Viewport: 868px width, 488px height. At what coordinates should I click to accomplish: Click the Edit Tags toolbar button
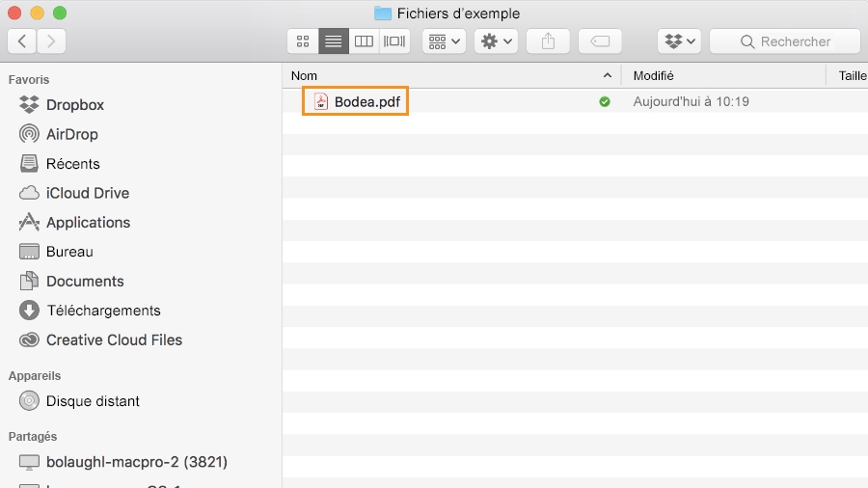600,41
